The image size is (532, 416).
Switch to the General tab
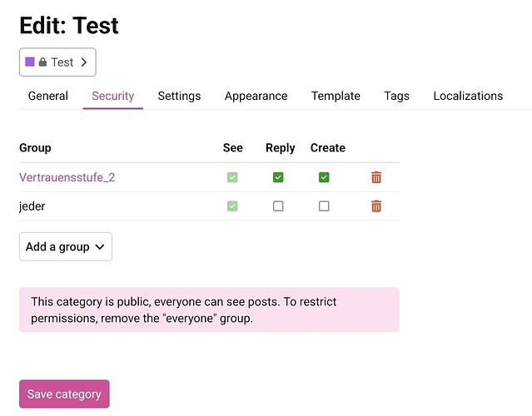tap(48, 96)
